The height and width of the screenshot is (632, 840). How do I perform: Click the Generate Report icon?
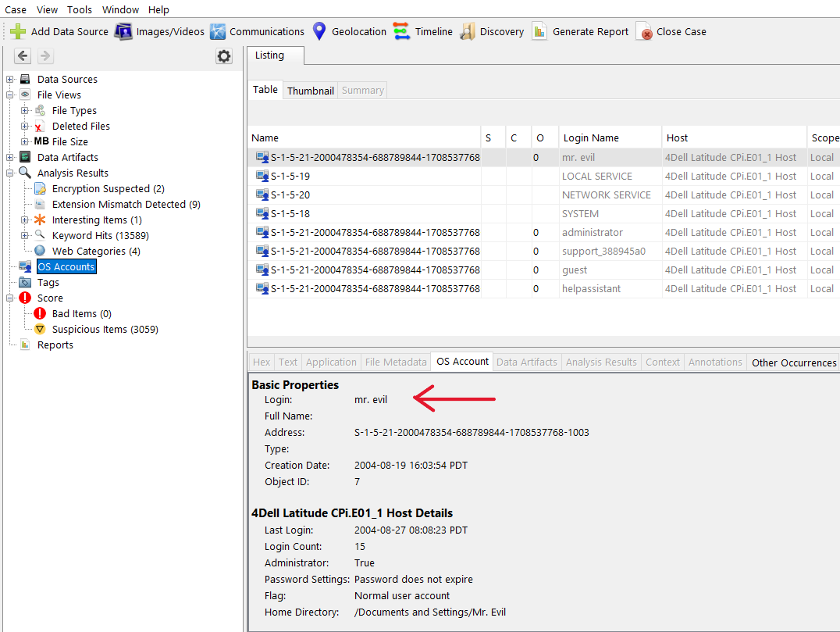tap(539, 32)
